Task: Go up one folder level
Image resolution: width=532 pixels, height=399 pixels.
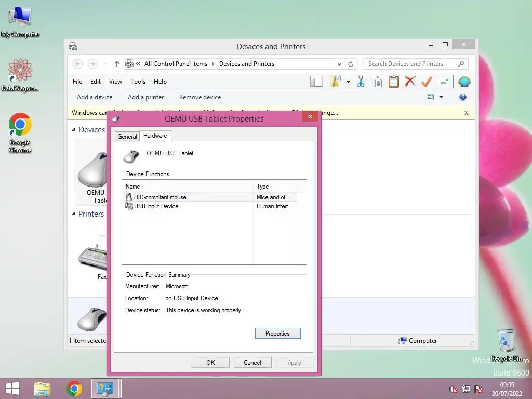Action: coord(117,64)
